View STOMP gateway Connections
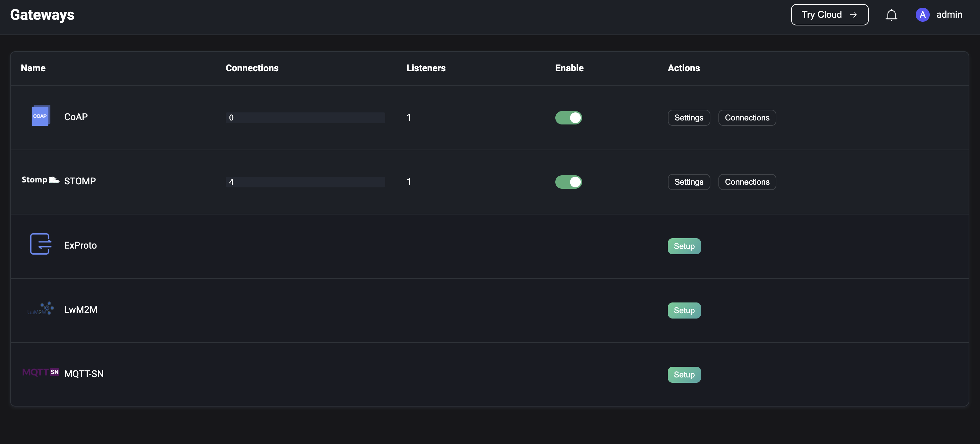Screen dimensions: 980x444 point(747,182)
